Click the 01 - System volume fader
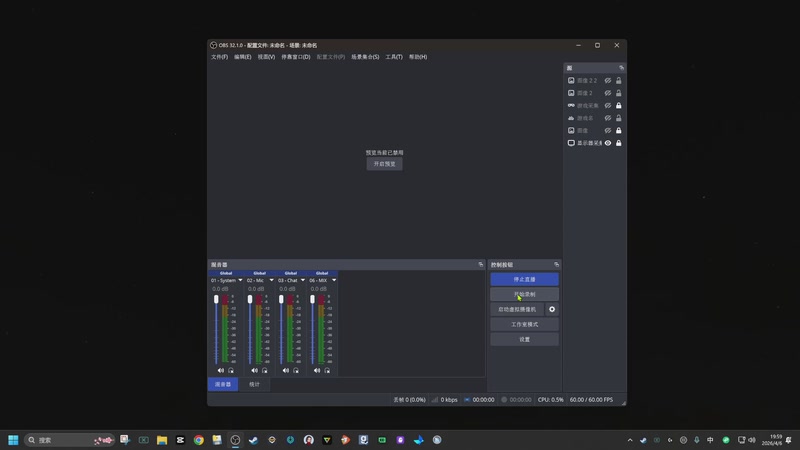Screen dimensions: 800x450 [x=216, y=299]
